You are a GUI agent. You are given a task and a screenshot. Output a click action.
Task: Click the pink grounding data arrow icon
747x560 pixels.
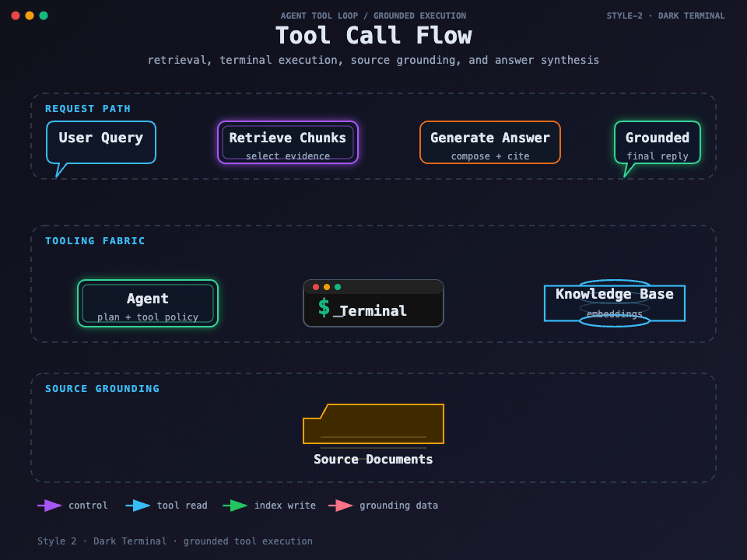341,506
